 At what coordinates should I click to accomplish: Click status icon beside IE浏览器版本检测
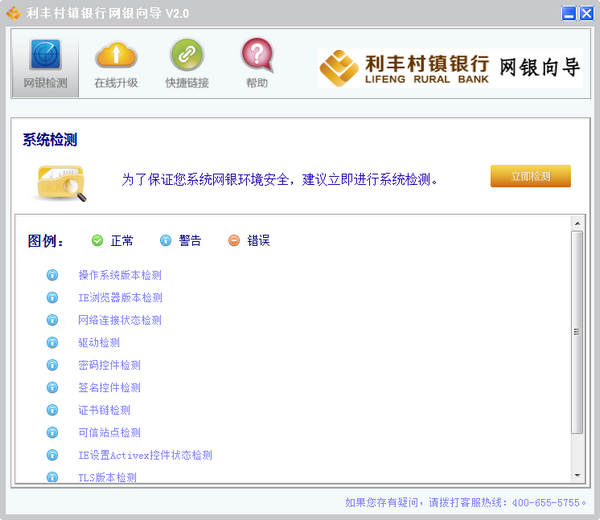pos(52,297)
